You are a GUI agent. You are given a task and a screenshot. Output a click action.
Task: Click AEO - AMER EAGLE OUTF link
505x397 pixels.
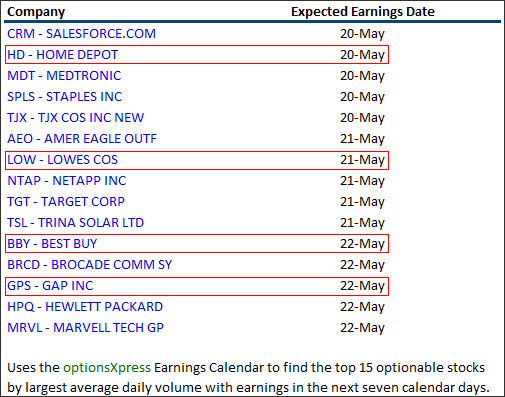pyautogui.click(x=82, y=139)
